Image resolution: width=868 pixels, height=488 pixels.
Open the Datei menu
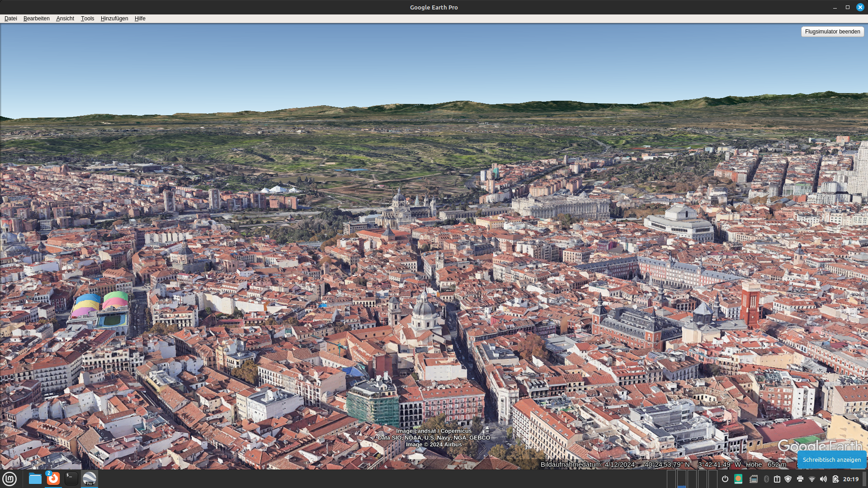(10, 19)
